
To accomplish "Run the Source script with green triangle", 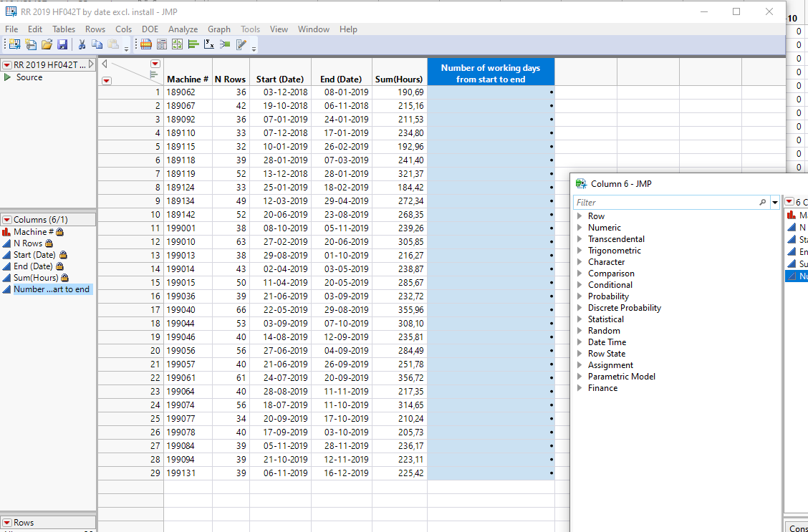I will click(x=8, y=77).
